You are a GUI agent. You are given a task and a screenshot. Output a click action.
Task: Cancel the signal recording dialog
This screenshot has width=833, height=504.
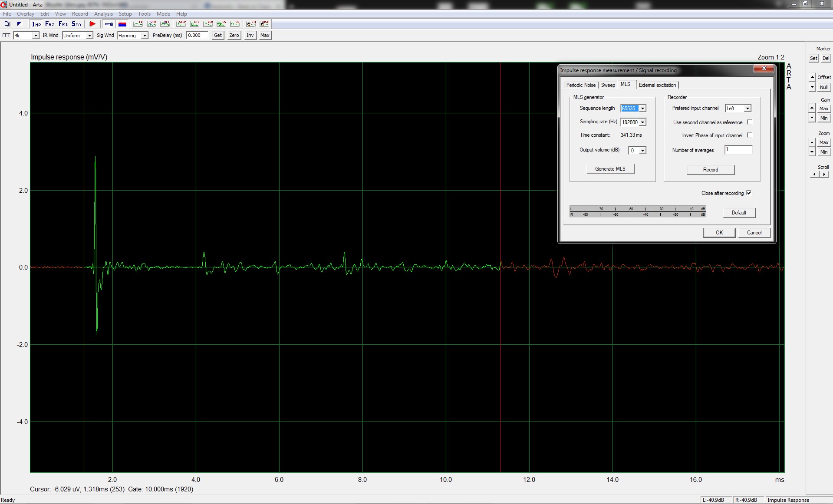click(x=754, y=233)
